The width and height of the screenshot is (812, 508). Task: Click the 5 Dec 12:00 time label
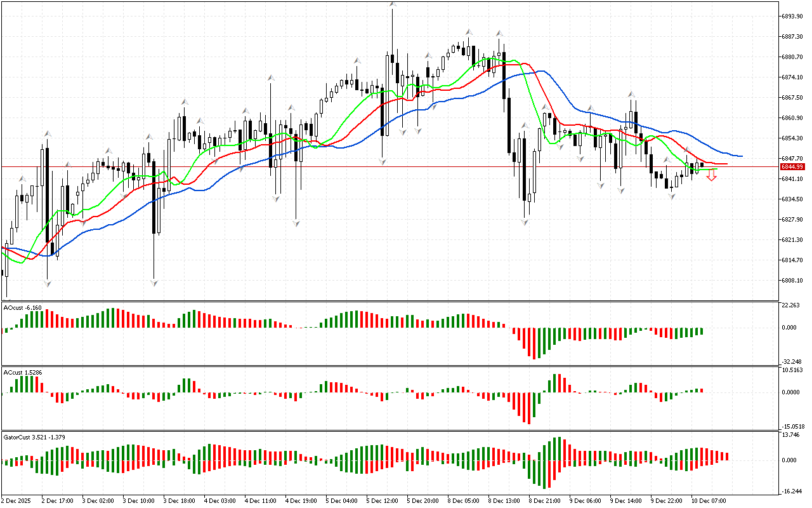click(x=382, y=500)
